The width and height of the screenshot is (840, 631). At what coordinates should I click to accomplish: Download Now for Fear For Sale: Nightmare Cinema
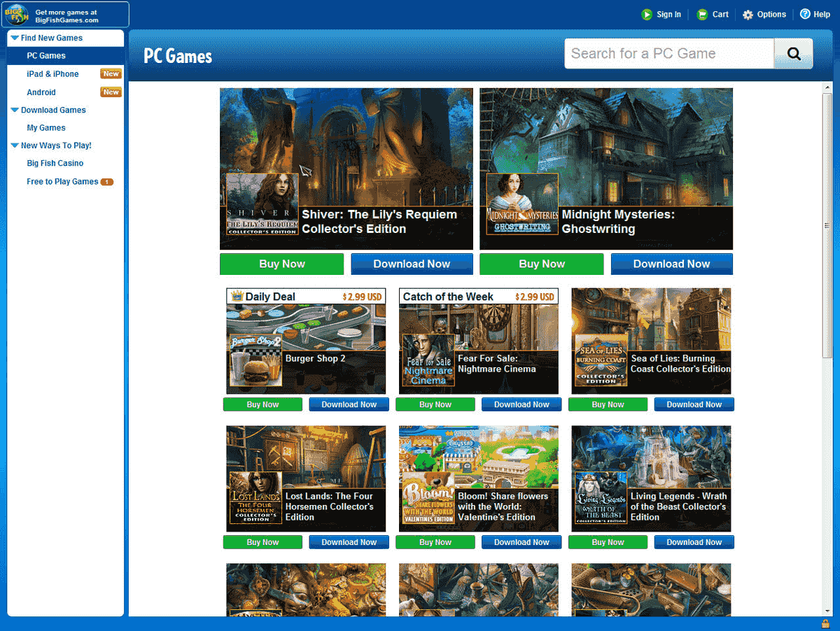click(521, 404)
